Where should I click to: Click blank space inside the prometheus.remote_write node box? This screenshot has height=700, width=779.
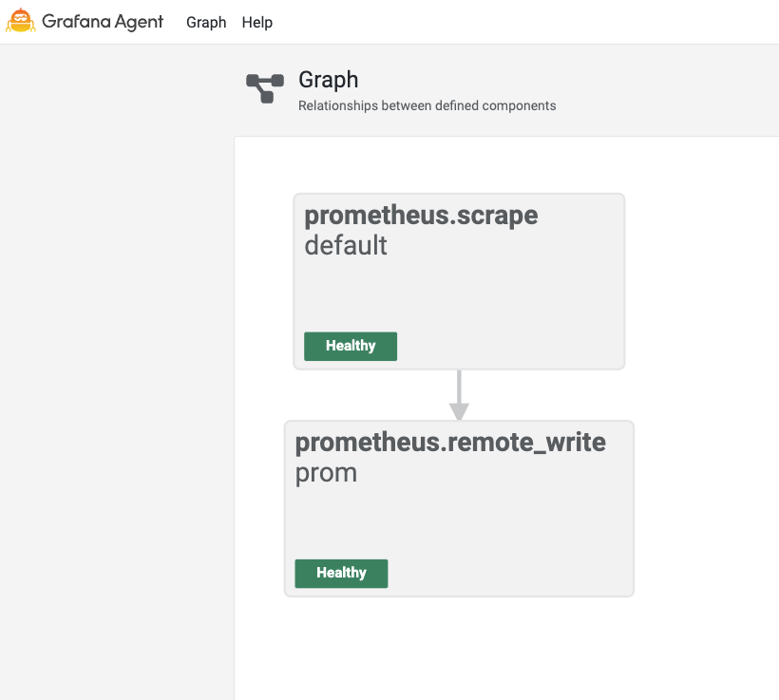(513, 527)
